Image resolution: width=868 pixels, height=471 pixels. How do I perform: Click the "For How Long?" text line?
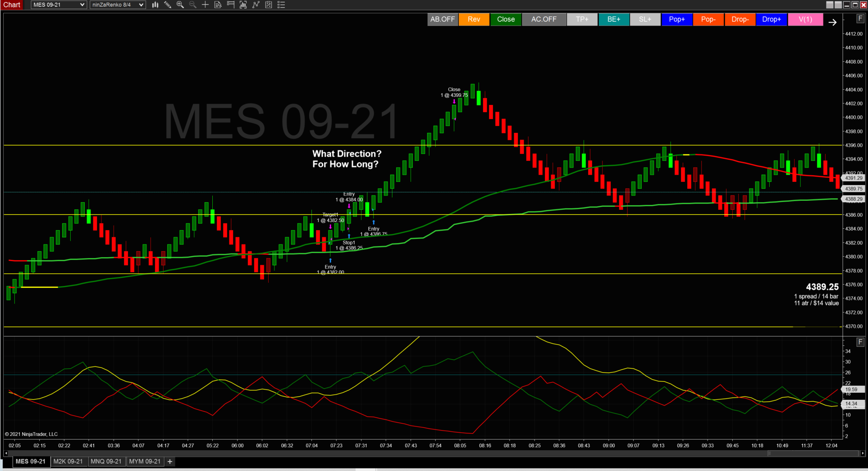(346, 164)
